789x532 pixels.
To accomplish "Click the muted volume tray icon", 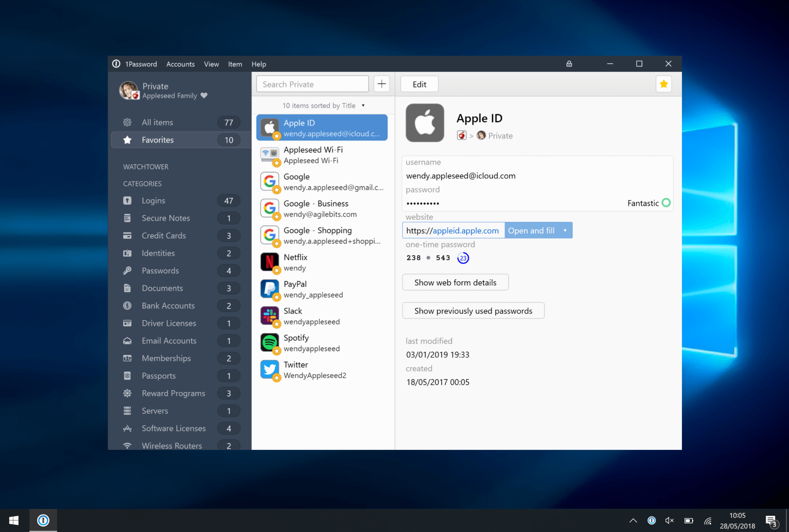I will coord(670,520).
